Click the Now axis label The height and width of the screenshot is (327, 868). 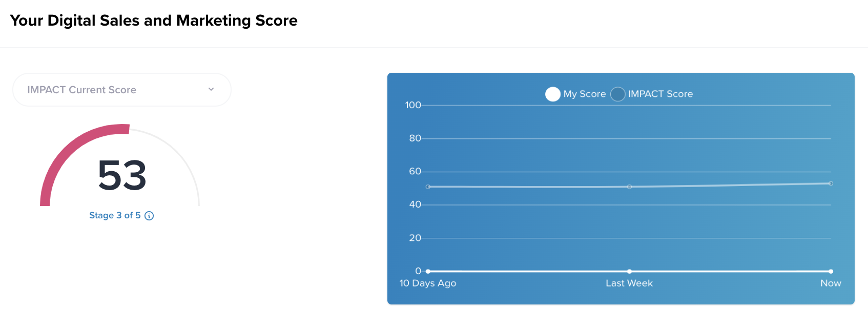tap(831, 283)
